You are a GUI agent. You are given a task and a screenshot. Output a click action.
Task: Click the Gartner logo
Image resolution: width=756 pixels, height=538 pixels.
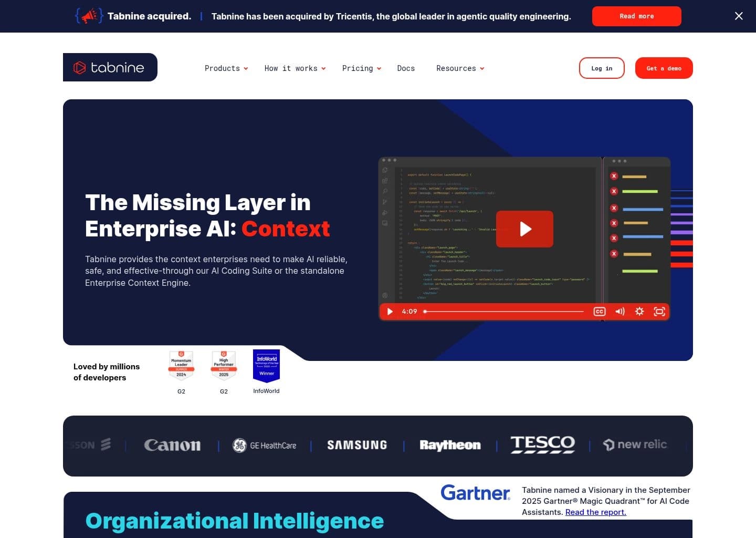pos(475,493)
